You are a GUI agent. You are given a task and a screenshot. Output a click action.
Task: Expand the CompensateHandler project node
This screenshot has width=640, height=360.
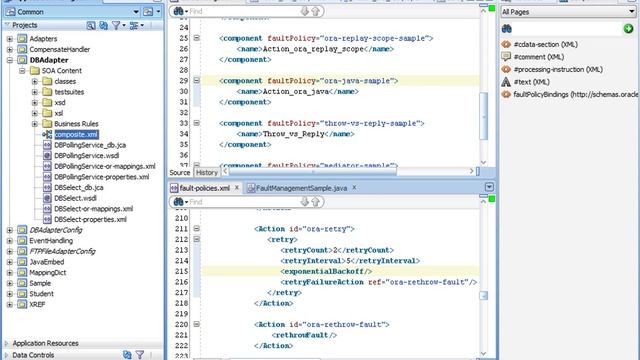[x=10, y=49]
